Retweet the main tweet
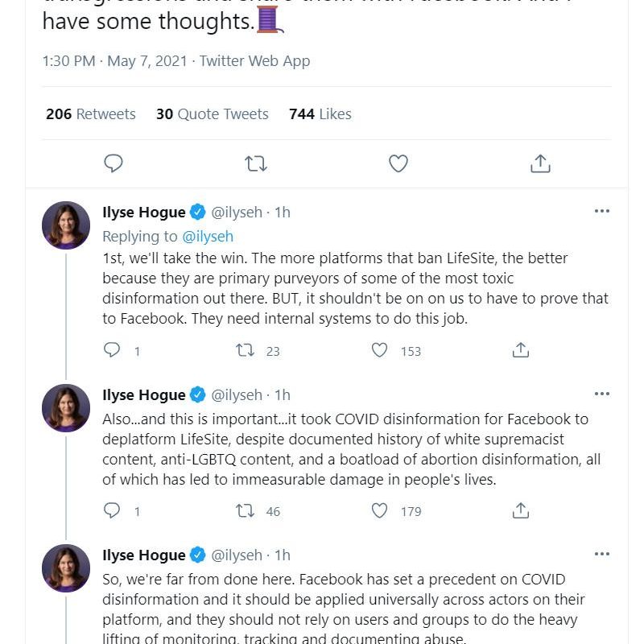This screenshot has width=644, height=644. click(255, 163)
